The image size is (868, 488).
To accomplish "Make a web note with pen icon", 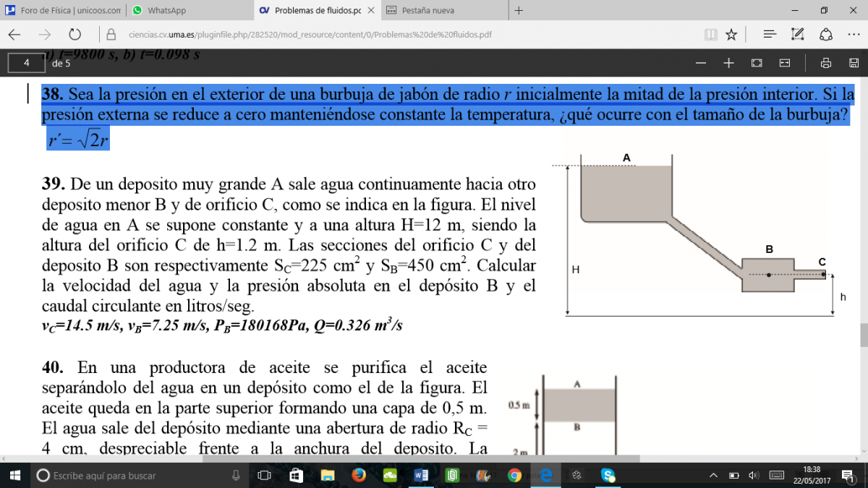I will coord(798,34).
